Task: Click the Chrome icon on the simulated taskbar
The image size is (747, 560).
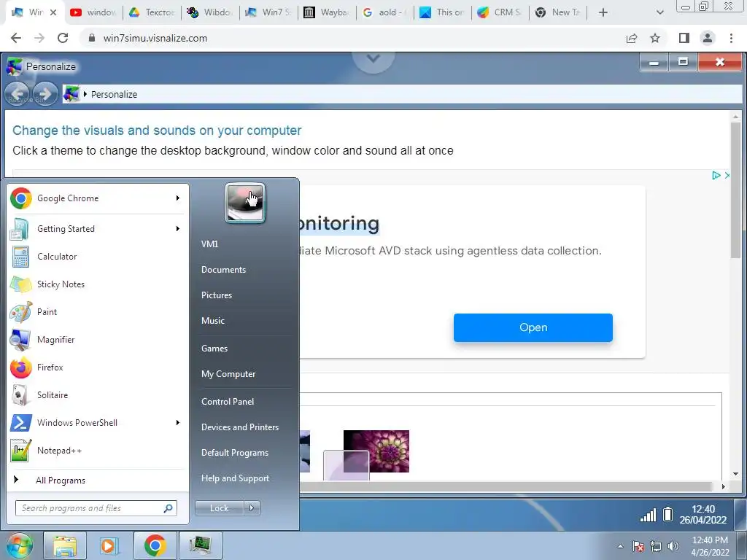Action: coord(155,545)
